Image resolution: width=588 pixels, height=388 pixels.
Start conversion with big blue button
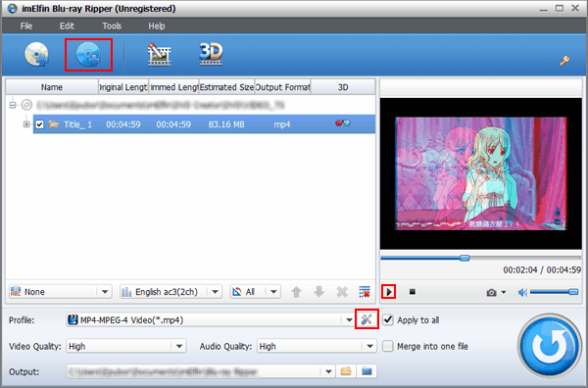pos(550,345)
